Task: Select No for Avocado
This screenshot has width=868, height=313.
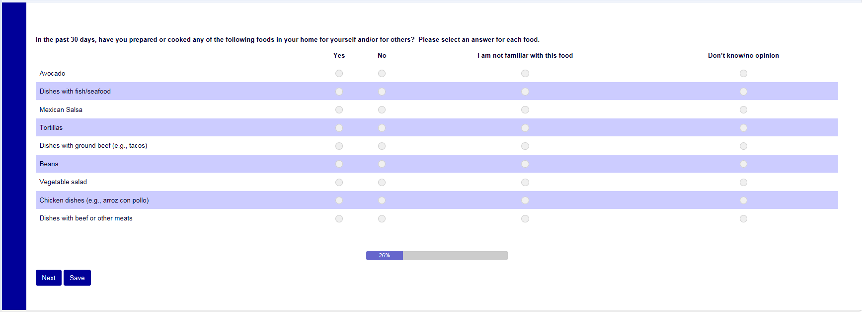Action: coord(382,74)
